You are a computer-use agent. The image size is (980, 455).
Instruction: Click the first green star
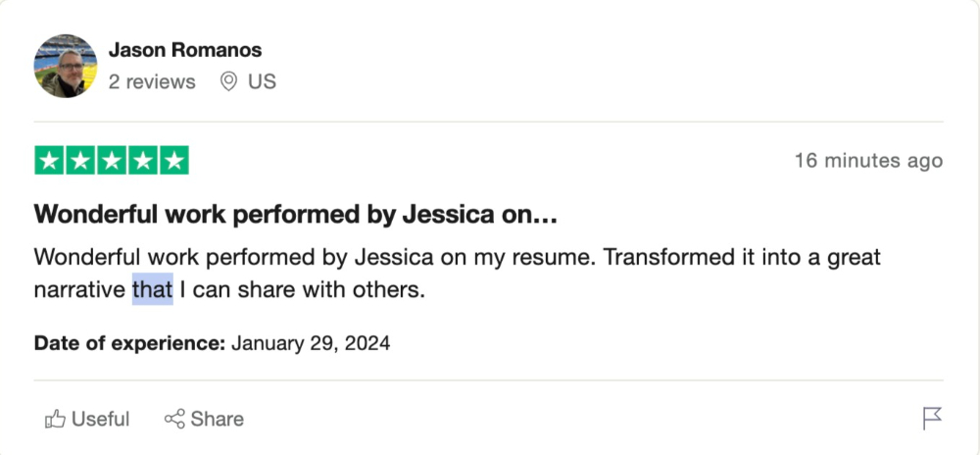pyautogui.click(x=49, y=161)
